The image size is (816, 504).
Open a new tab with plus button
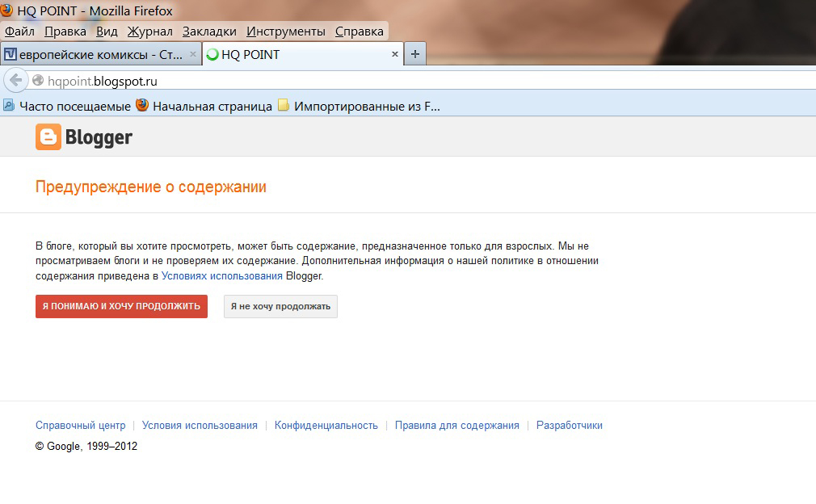[414, 54]
